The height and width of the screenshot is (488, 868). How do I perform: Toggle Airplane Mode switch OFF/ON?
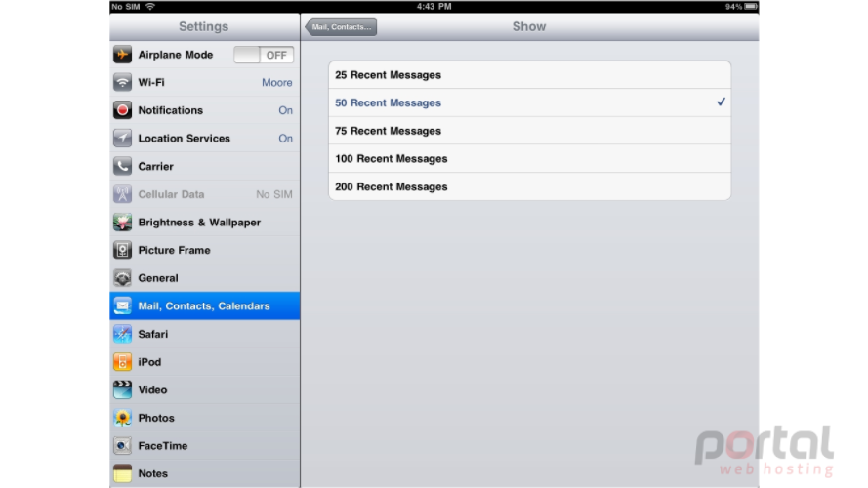coord(264,55)
